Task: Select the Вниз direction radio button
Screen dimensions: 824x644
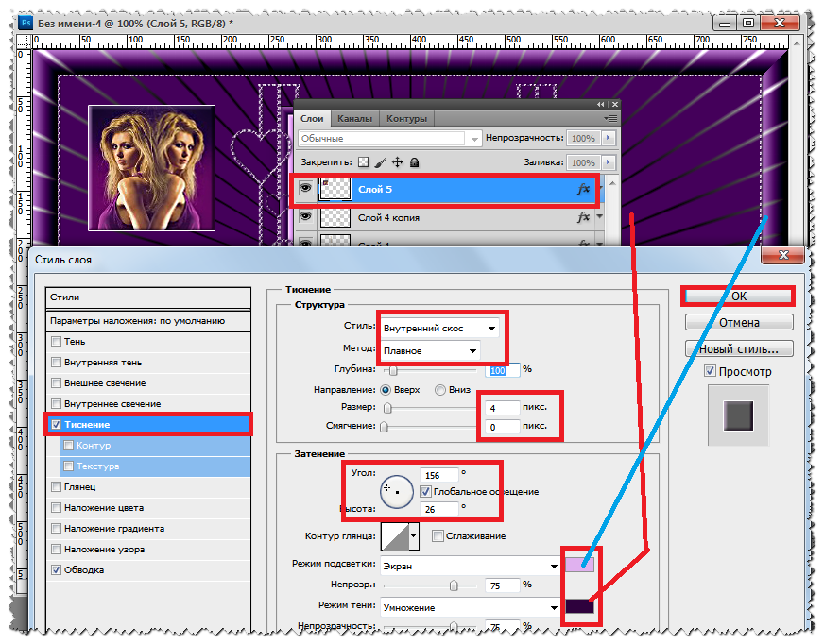Action: click(440, 390)
